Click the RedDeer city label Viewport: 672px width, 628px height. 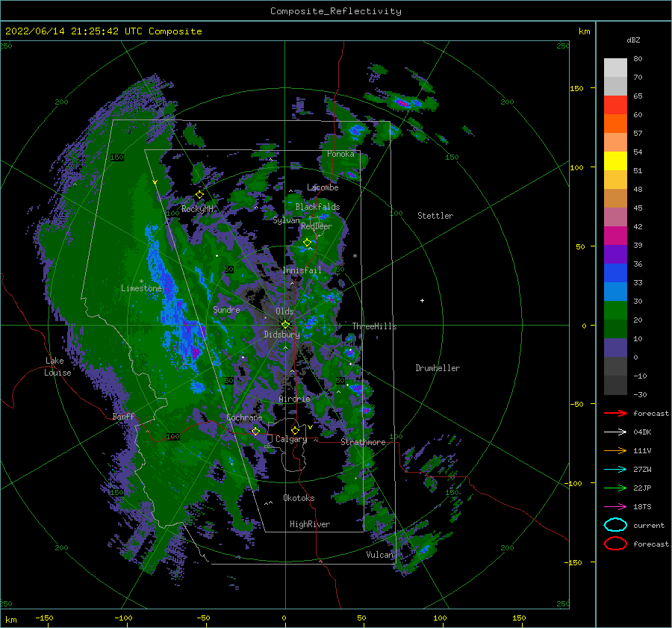click(317, 226)
